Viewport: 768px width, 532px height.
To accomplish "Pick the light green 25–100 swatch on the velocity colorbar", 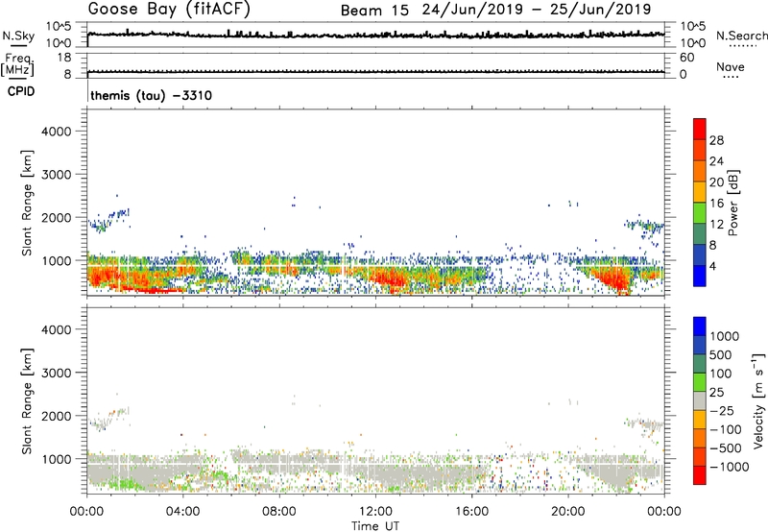I will pos(700,381).
